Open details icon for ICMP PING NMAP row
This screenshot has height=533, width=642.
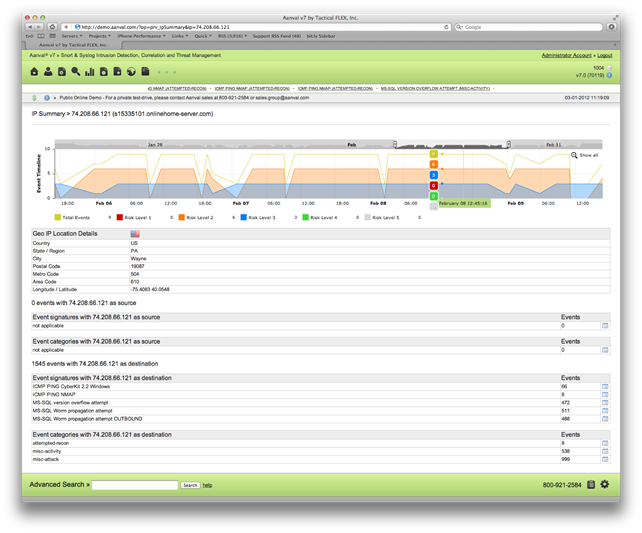[605, 394]
